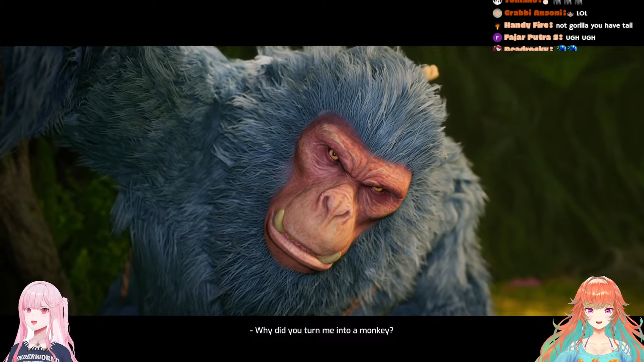Click Crabbi Ansoni's round profile avatar

[x=497, y=13]
